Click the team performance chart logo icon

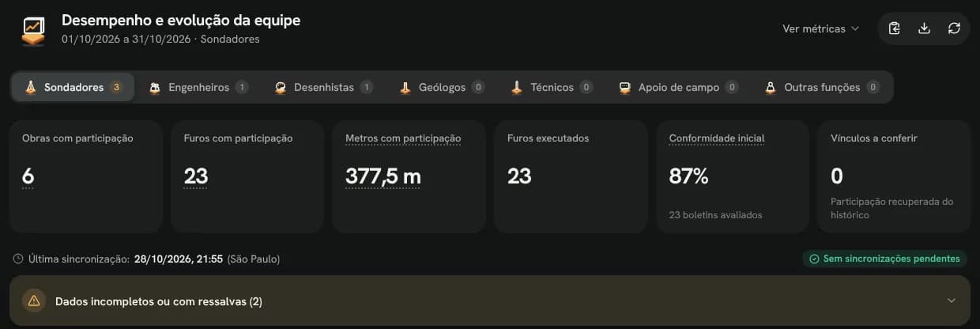[x=33, y=30]
